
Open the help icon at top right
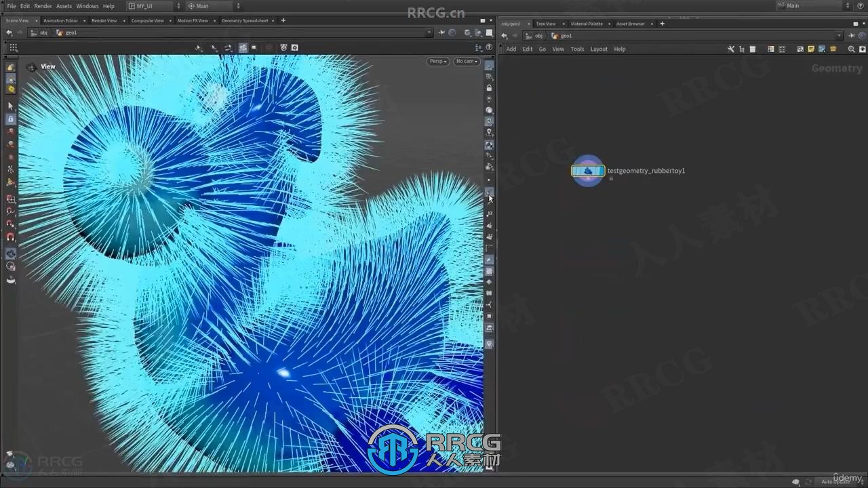tap(861, 5)
